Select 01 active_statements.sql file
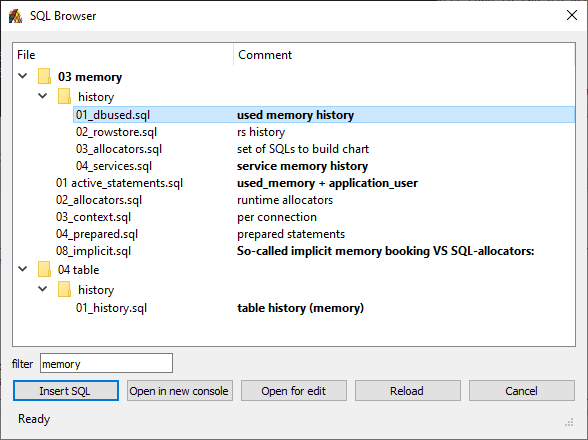The image size is (588, 440). click(119, 183)
